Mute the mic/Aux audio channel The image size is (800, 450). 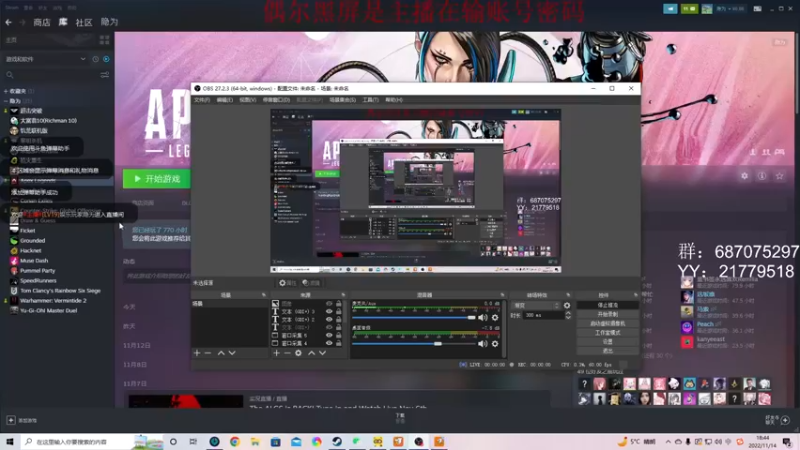click(x=483, y=318)
